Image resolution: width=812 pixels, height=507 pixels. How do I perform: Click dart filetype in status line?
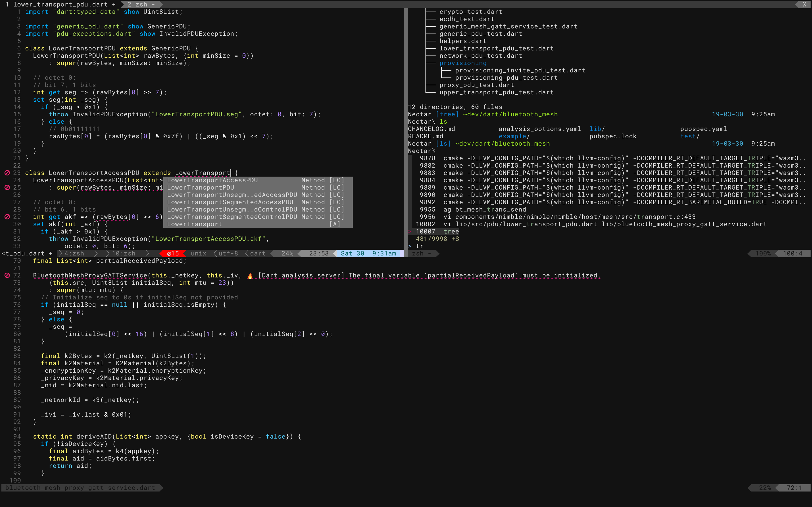[257, 253]
